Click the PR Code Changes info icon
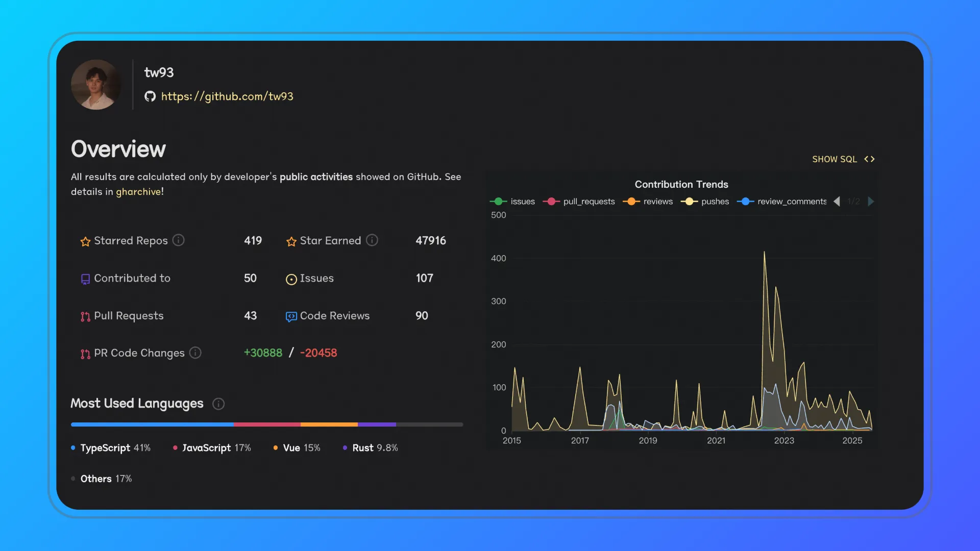 (195, 353)
